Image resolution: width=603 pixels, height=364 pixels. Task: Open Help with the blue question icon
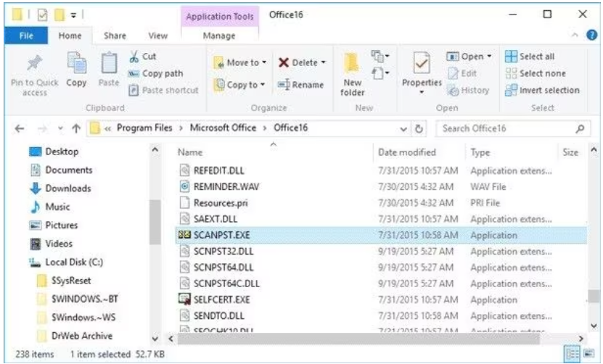tap(592, 35)
